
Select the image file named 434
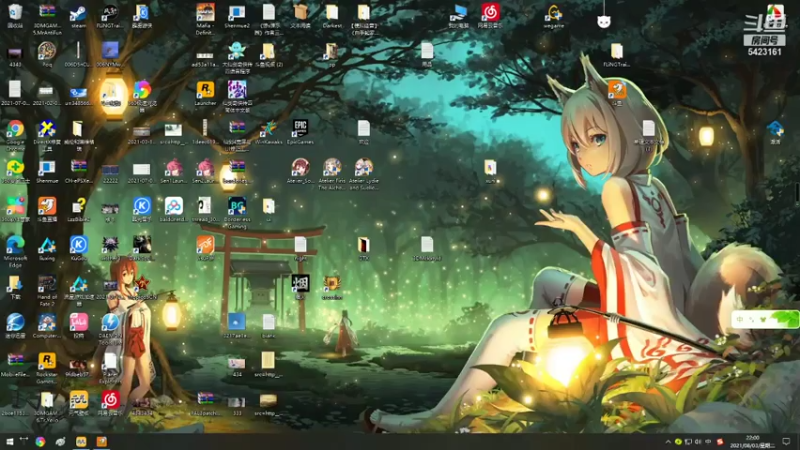tap(237, 367)
